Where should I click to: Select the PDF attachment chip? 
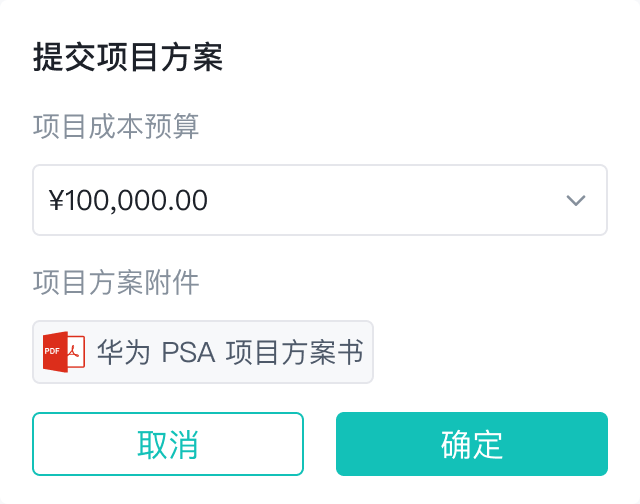tap(203, 352)
